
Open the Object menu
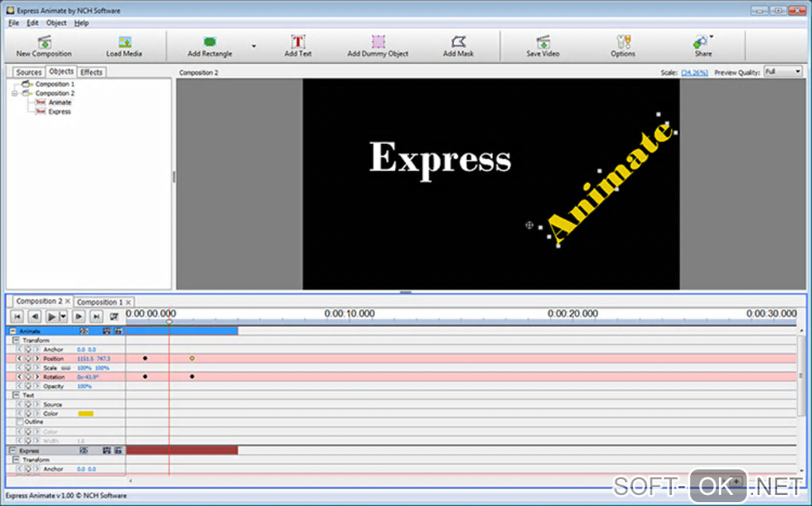pyautogui.click(x=56, y=23)
